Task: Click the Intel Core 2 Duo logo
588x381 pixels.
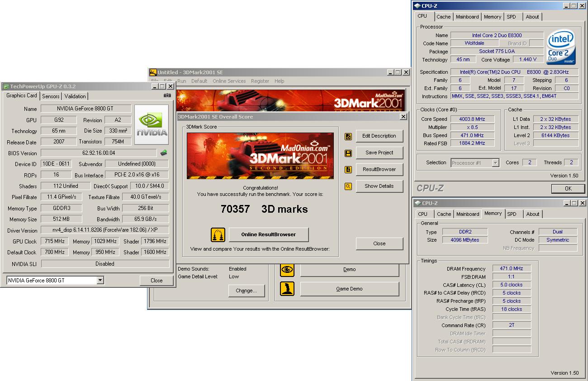Action: [560, 47]
